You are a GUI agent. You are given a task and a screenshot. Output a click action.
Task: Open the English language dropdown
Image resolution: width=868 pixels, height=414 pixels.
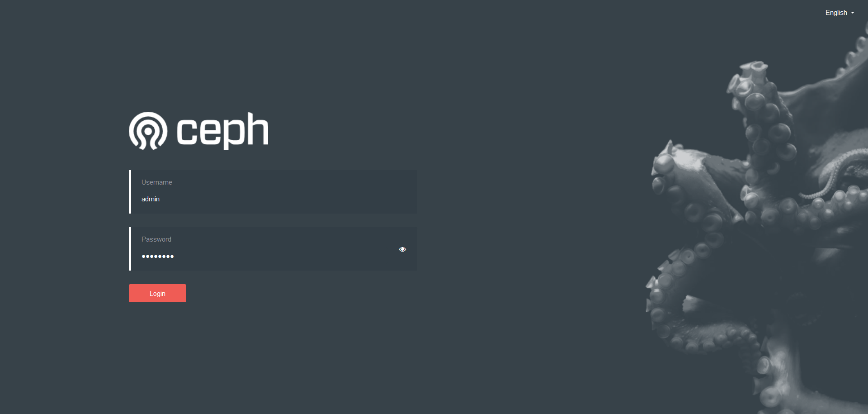840,13
